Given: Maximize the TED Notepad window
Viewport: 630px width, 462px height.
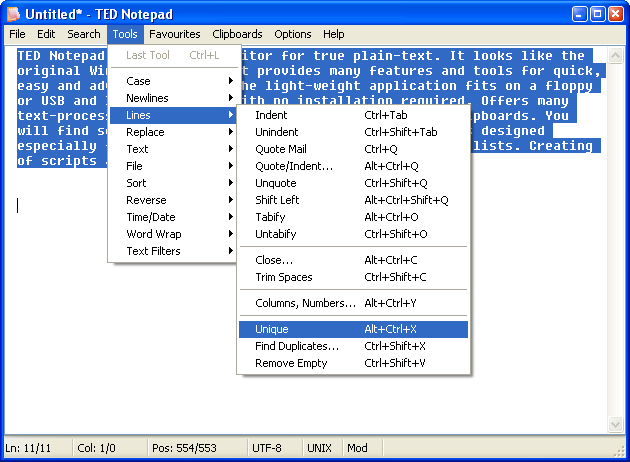Looking at the screenshot, I should tap(598, 14).
